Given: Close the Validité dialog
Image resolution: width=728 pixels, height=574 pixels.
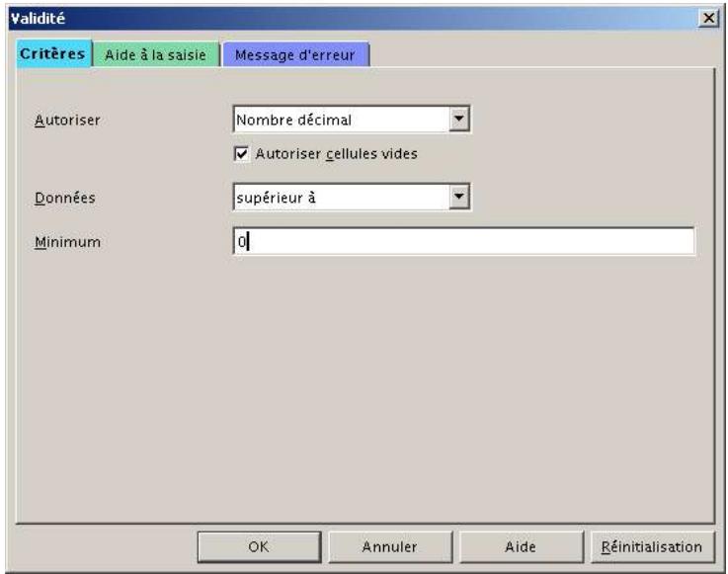Looking at the screenshot, I should coord(708,18).
